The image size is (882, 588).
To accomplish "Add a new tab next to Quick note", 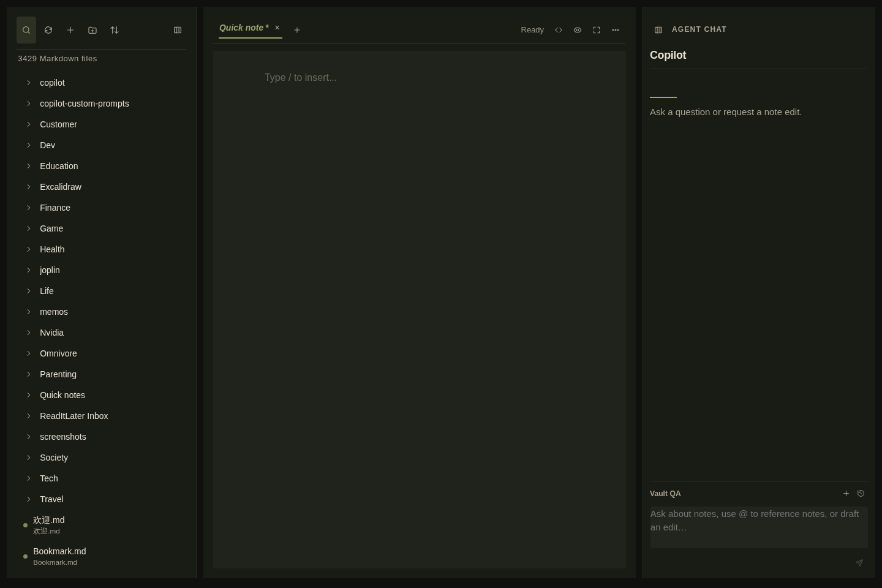I will (297, 30).
